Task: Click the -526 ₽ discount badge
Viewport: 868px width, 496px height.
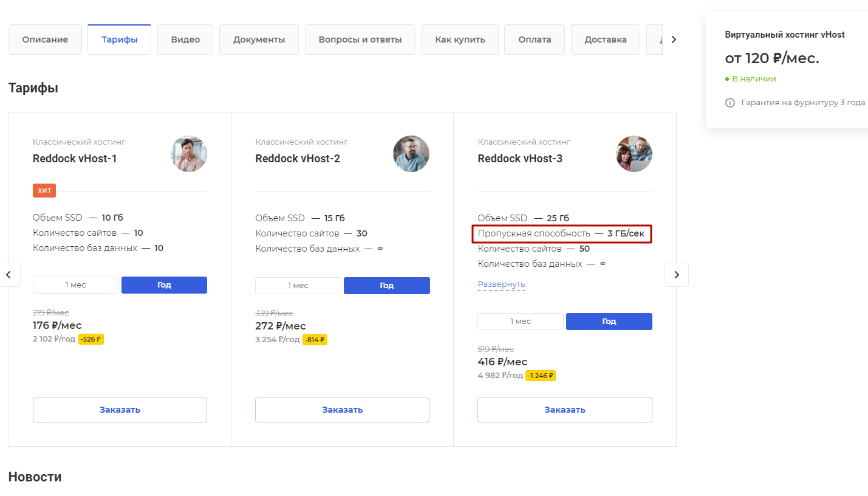Action: (x=91, y=339)
